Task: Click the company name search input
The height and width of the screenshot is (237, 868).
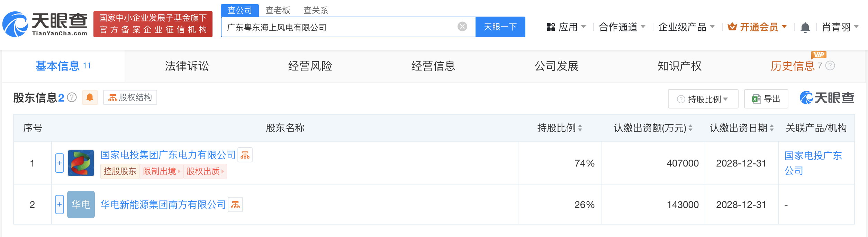Action: (x=339, y=27)
